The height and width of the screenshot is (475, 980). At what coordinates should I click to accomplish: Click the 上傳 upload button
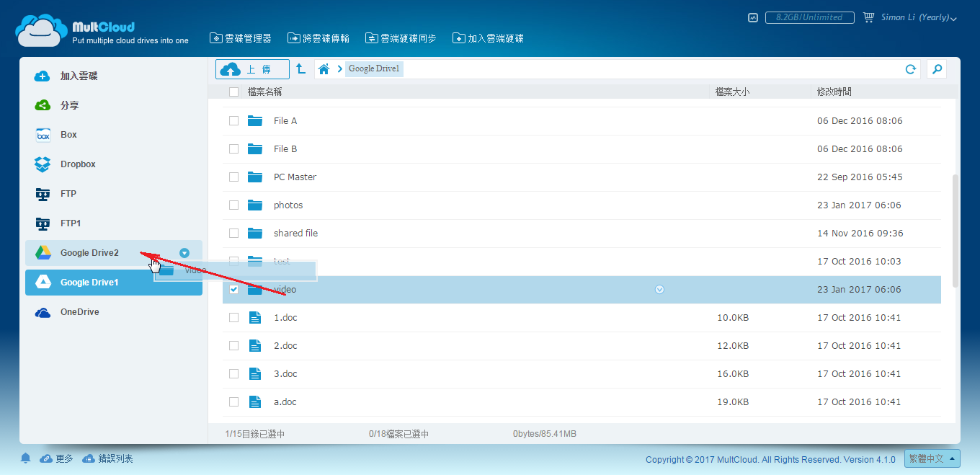[x=252, y=69]
